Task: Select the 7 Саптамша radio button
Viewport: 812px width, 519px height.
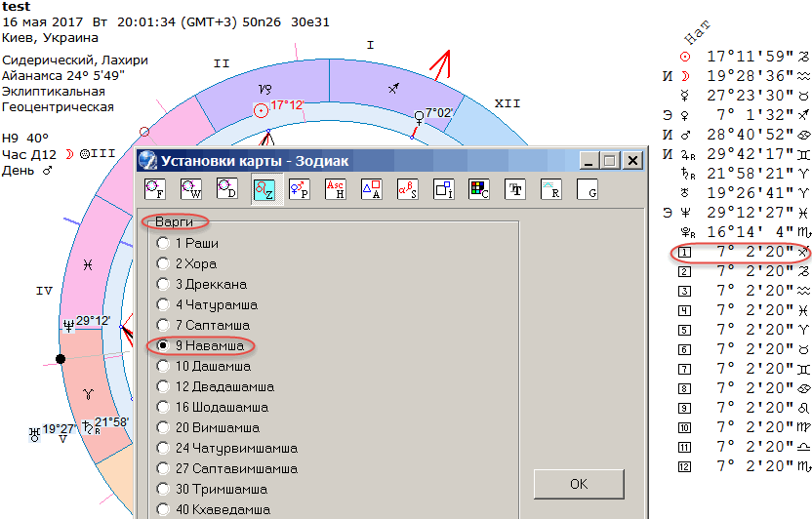Action: click(163, 325)
